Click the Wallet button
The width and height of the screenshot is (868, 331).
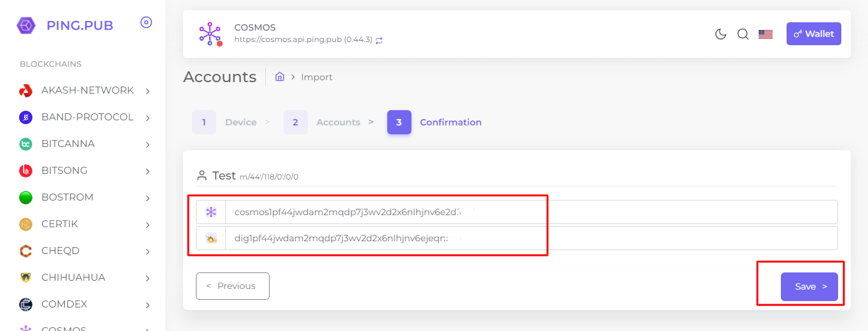click(813, 34)
